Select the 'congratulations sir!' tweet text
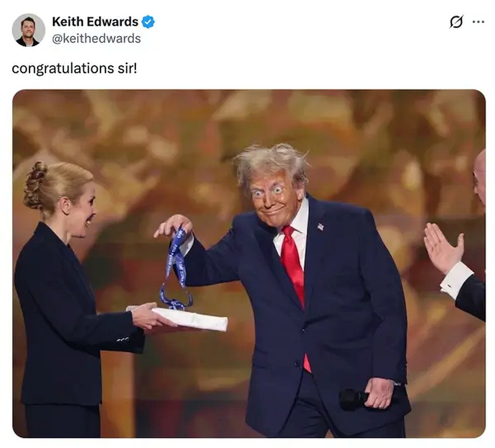495x448 pixels. [74, 69]
